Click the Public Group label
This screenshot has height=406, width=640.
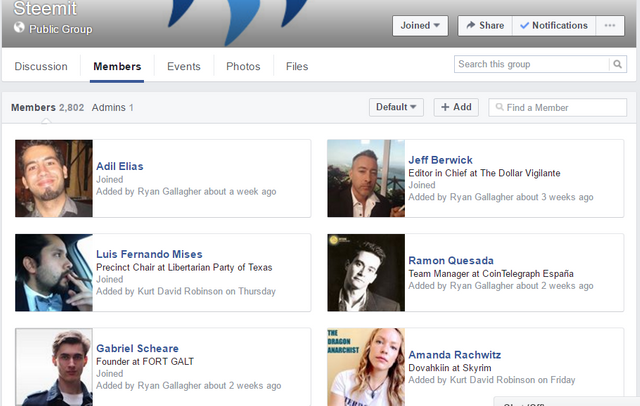61,29
